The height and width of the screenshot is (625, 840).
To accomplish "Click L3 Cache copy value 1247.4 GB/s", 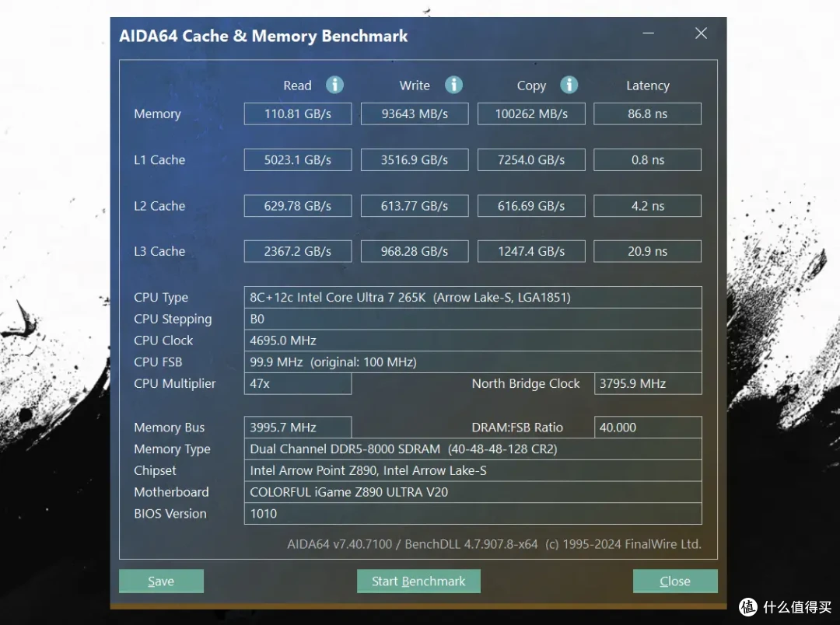I will (x=531, y=251).
